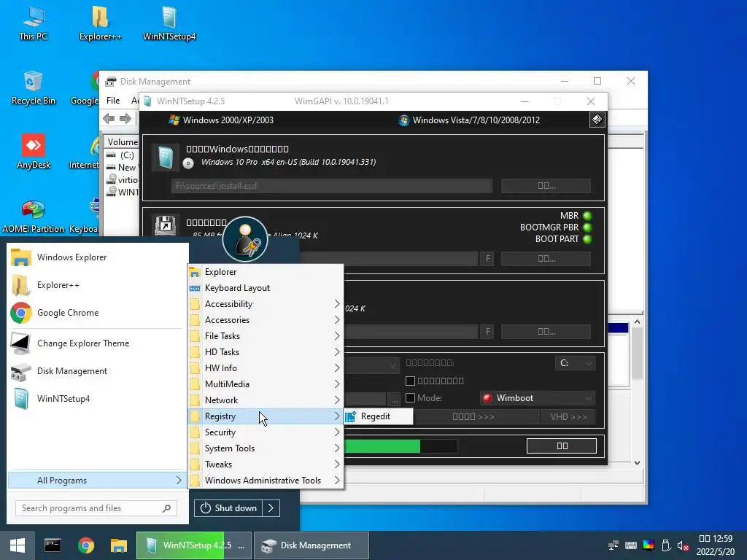
Task: Click the MBR green status light
Action: 587,216
